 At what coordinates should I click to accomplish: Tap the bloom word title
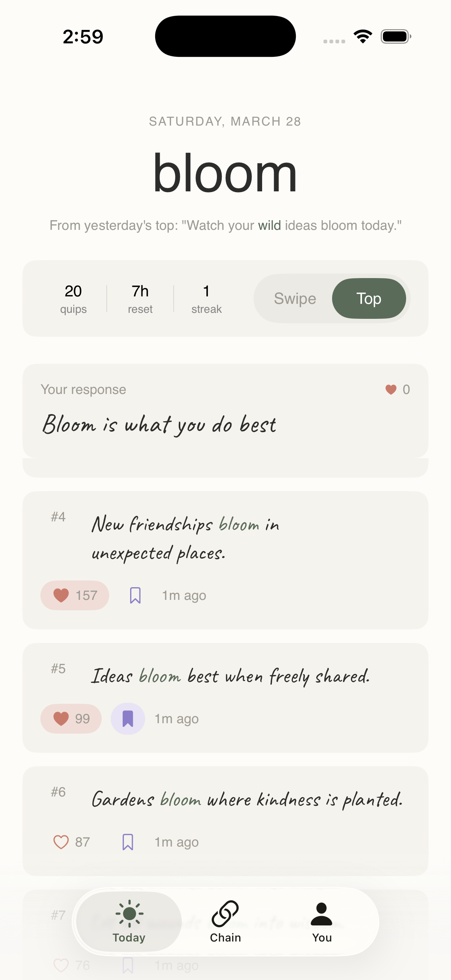click(x=225, y=173)
